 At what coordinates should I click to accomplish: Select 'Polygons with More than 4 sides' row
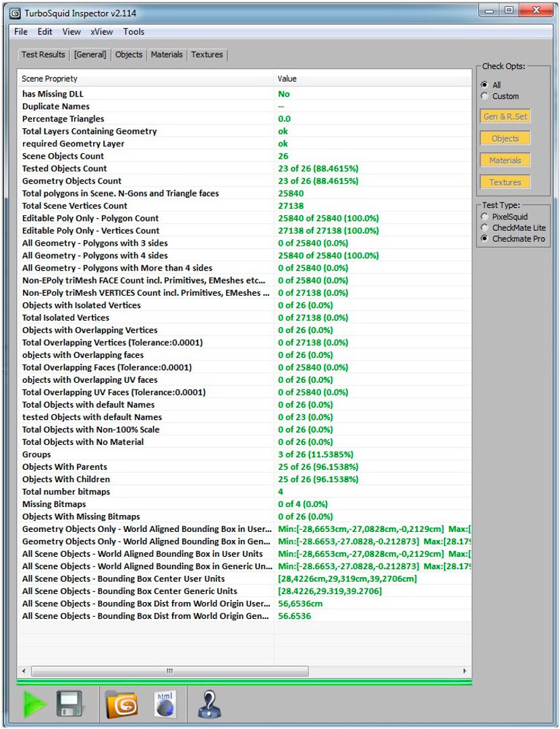tap(244, 268)
